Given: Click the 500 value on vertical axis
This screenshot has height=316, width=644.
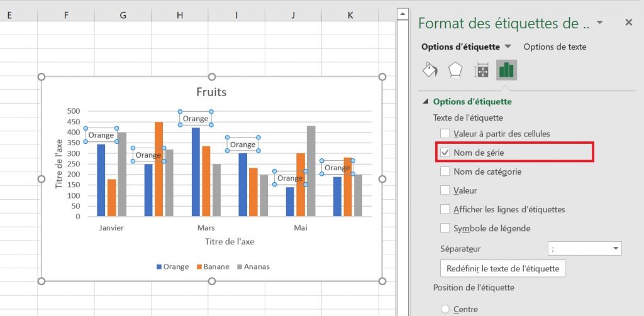Looking at the screenshot, I should point(74,111).
